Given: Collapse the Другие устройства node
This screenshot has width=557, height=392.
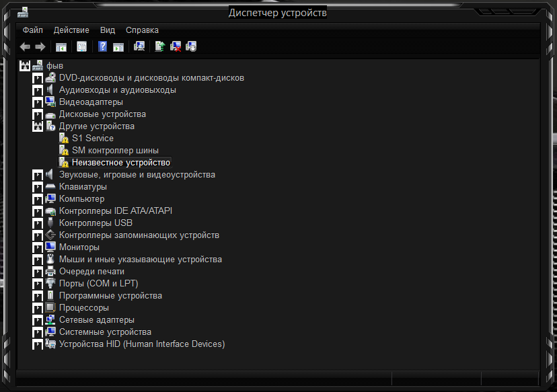Looking at the screenshot, I should pyautogui.click(x=38, y=126).
